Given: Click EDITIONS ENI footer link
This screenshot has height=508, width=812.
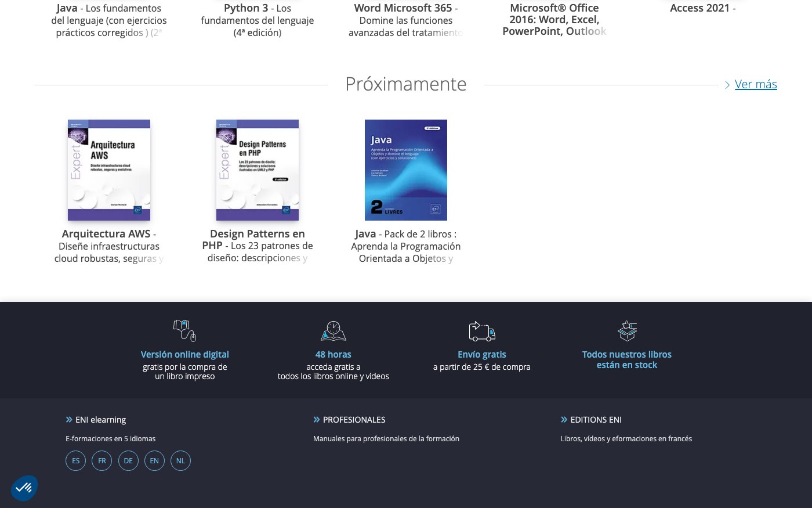Looking at the screenshot, I should coord(596,420).
